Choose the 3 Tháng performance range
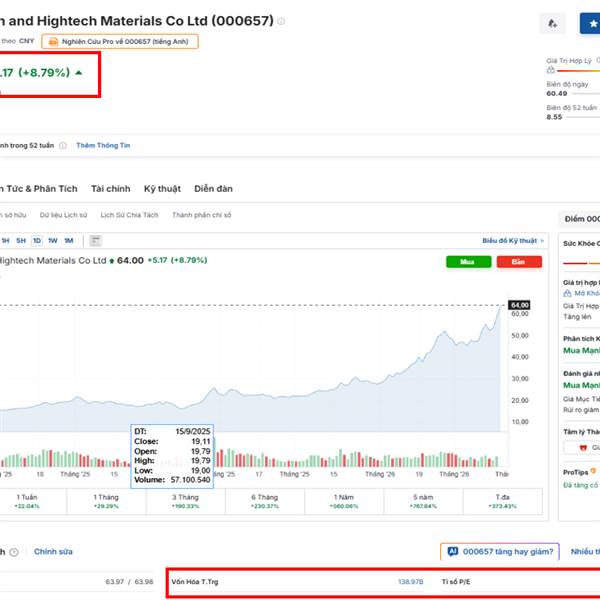 click(x=185, y=496)
